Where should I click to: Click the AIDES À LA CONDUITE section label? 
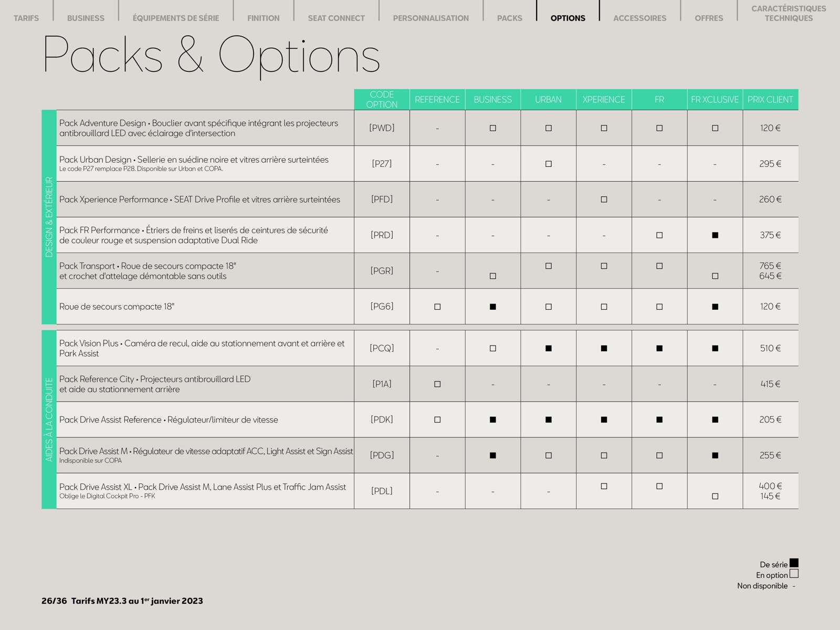pyautogui.click(x=49, y=419)
